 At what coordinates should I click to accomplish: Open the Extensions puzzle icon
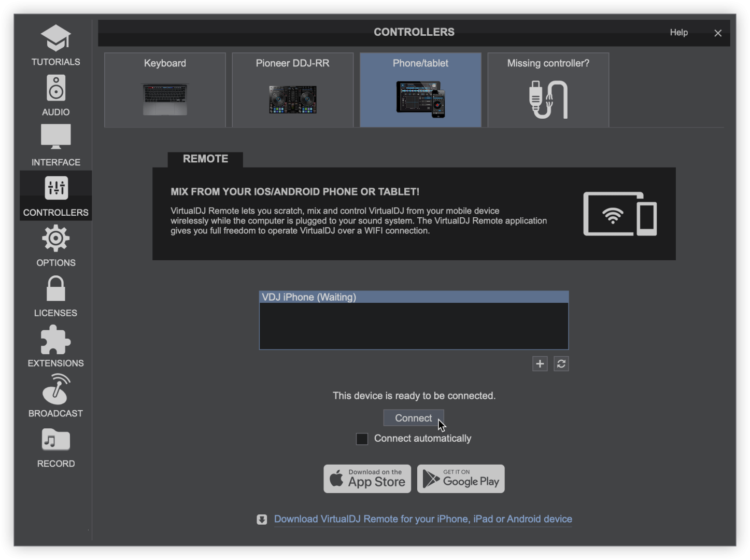tap(55, 346)
